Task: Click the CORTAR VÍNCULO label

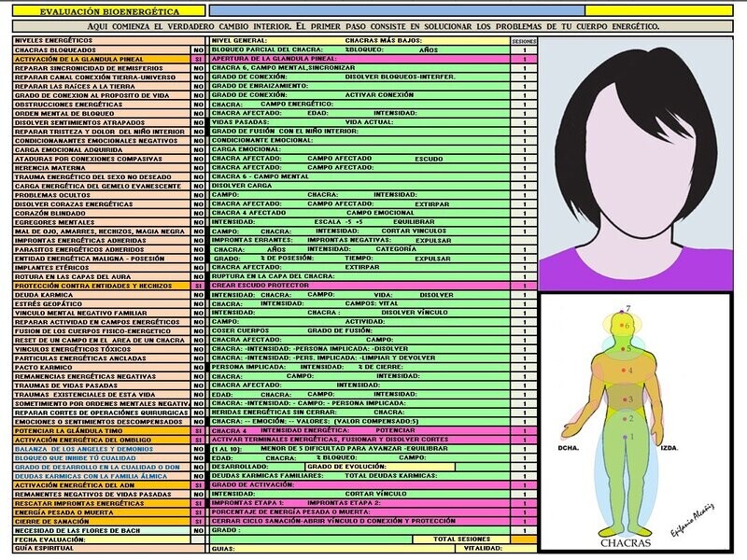Action: click(375, 493)
